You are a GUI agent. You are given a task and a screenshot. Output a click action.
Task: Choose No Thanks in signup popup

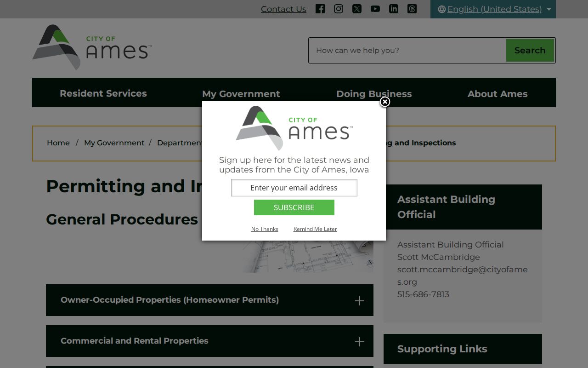(265, 229)
